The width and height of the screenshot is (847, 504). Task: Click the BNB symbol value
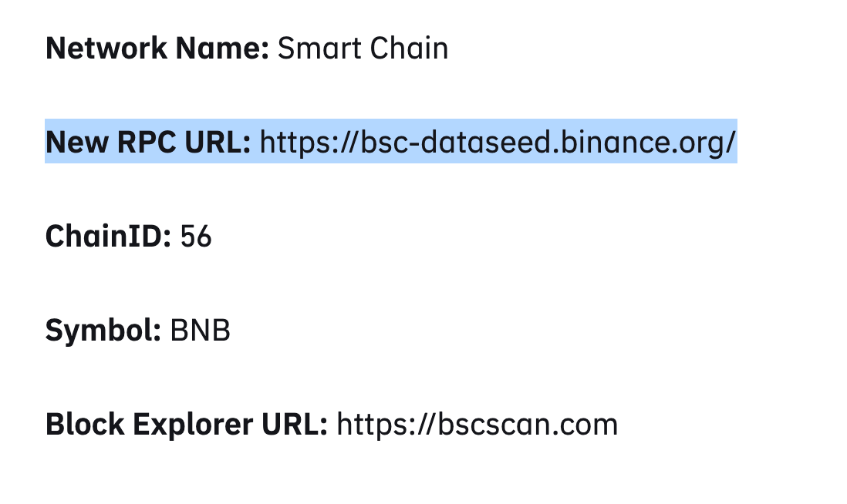tap(201, 331)
